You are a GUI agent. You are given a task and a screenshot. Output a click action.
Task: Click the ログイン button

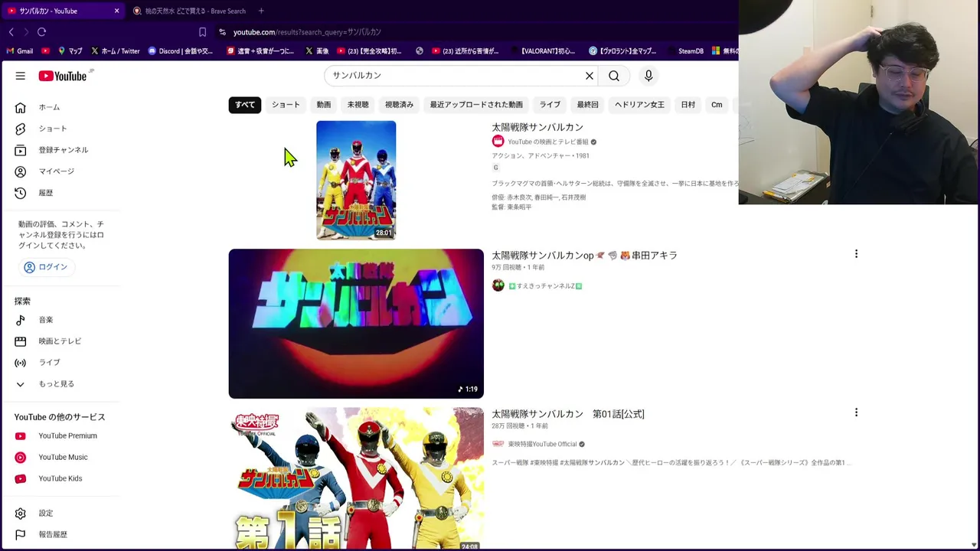46,267
